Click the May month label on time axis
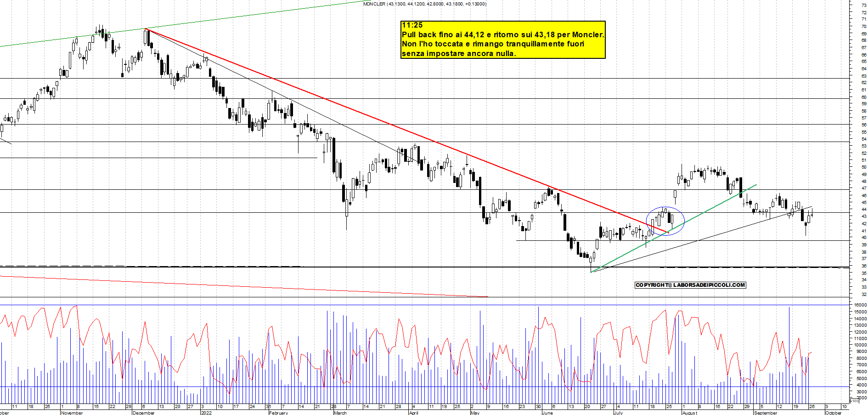Viewport: 868px width, 415px height. pos(475,413)
